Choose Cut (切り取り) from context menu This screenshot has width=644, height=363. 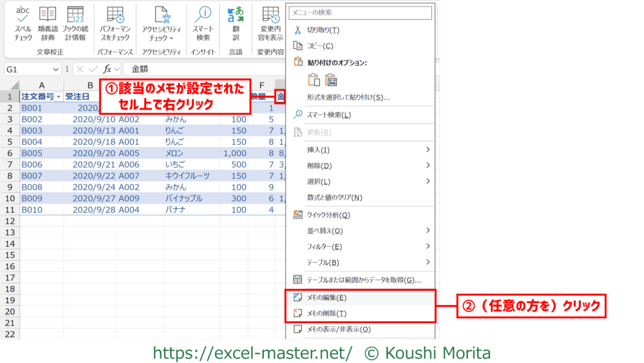323,30
